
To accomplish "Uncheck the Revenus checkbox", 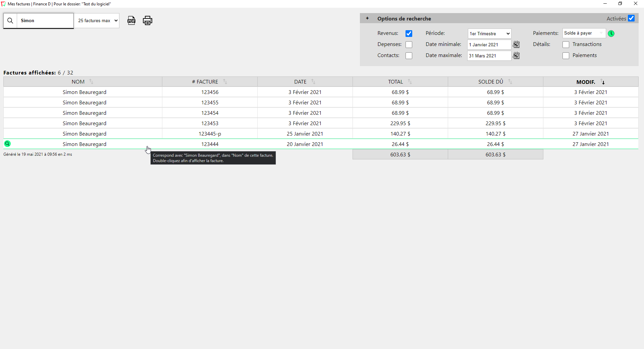I will click(409, 34).
